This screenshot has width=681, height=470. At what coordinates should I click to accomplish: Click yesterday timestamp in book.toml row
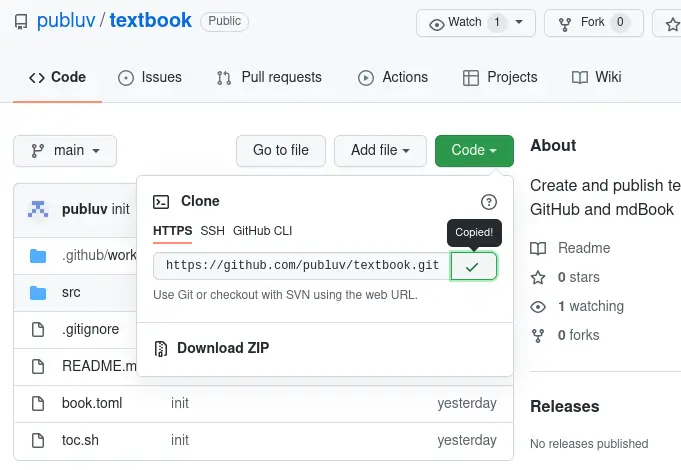click(467, 403)
